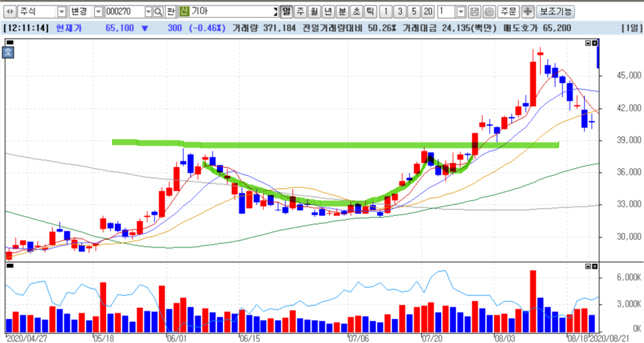Click the green 신 badge icon
The width and height of the screenshot is (644, 343).
pyautogui.click(x=184, y=12)
